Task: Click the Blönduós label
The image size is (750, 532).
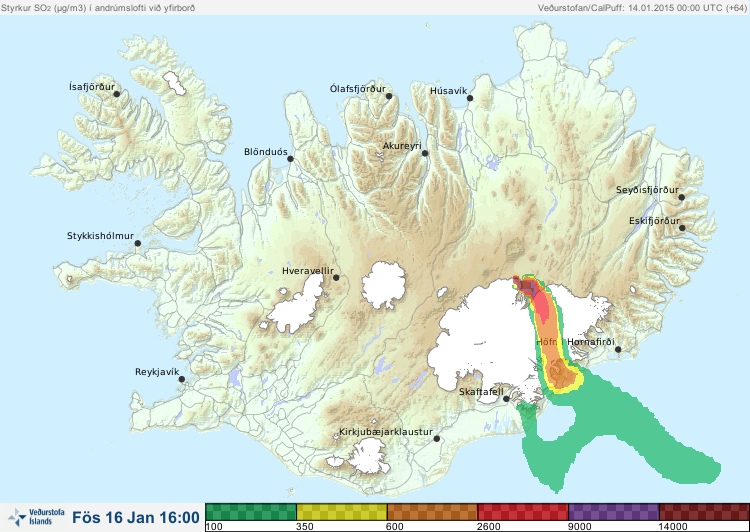Action: 266,152
